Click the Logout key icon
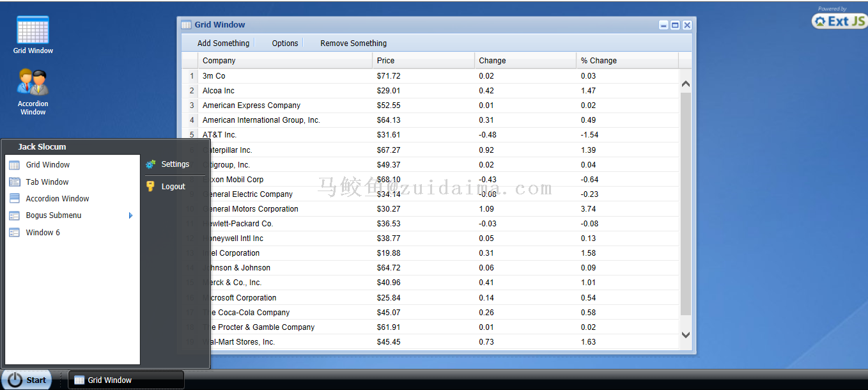Image resolution: width=868 pixels, height=390 pixels. [151, 187]
